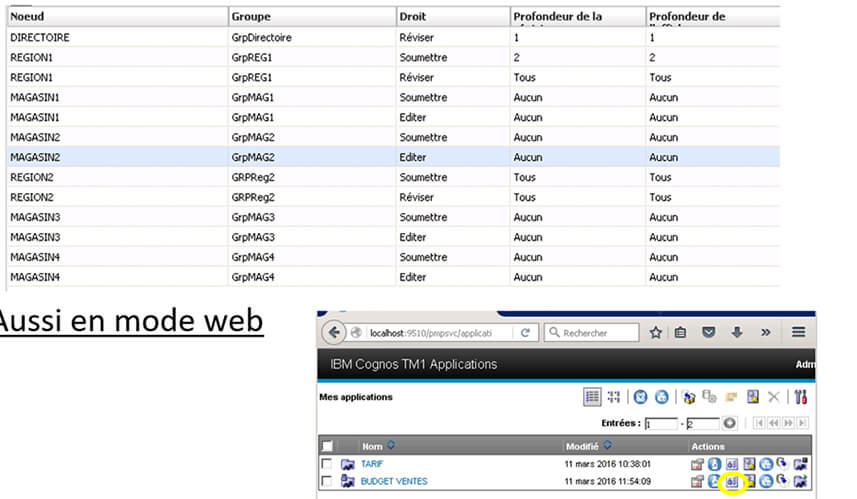Click the delete X toolbar icon
The image size is (857, 499).
click(773, 397)
